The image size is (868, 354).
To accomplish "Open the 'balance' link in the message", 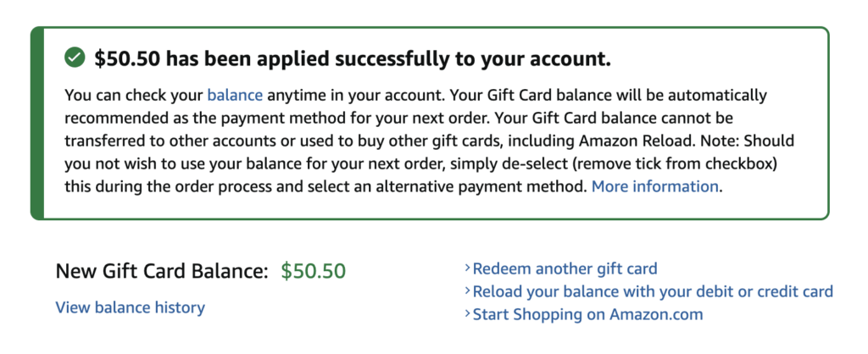I will 235,95.
